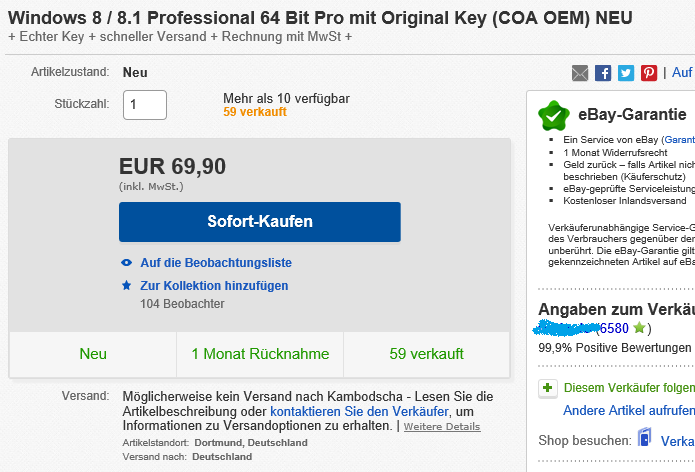The width and height of the screenshot is (695, 472).
Task: Click the eye icon beside Beobachtungsliste
Action: point(126,263)
